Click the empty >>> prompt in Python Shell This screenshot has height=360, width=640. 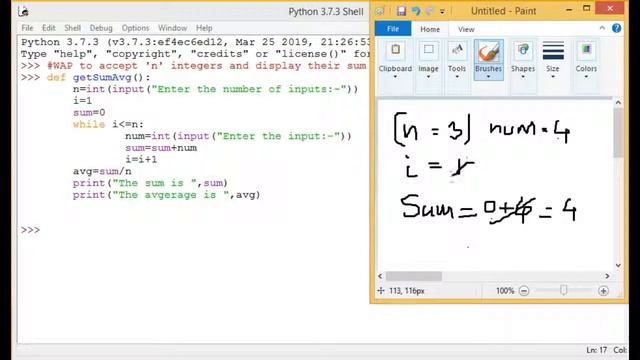click(x=31, y=230)
